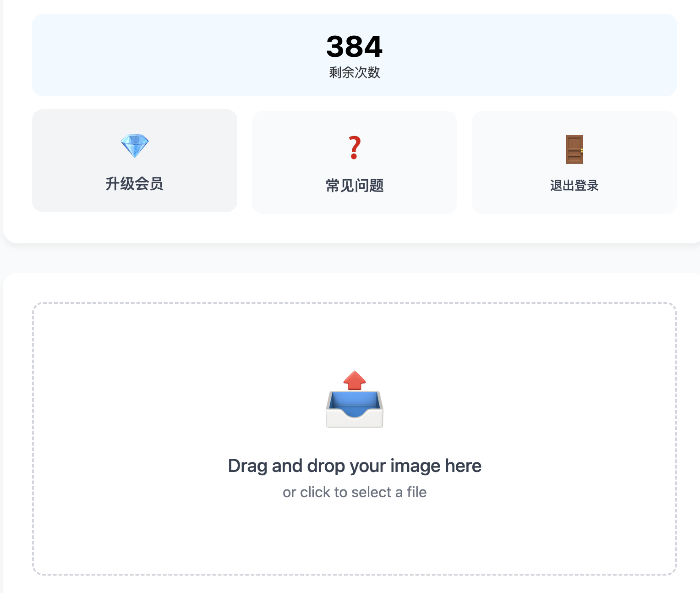Click the 384 remaining count number
The image size is (700, 593).
coord(355,46)
